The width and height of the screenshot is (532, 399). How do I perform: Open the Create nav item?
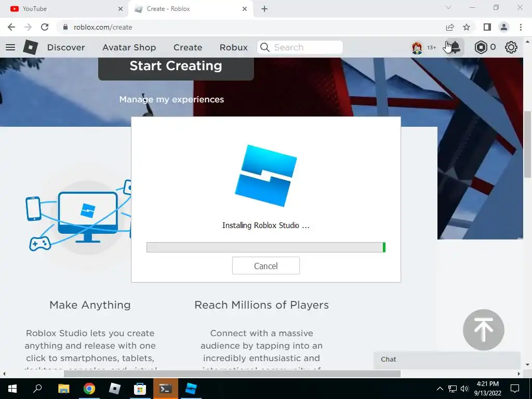click(188, 47)
